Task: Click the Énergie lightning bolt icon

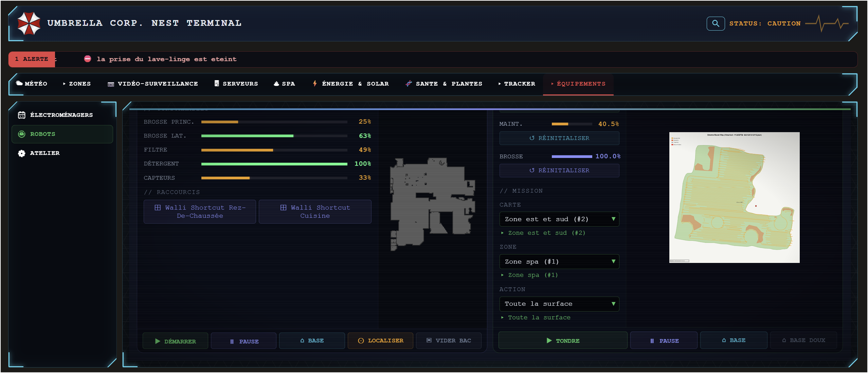Action: 315,83
